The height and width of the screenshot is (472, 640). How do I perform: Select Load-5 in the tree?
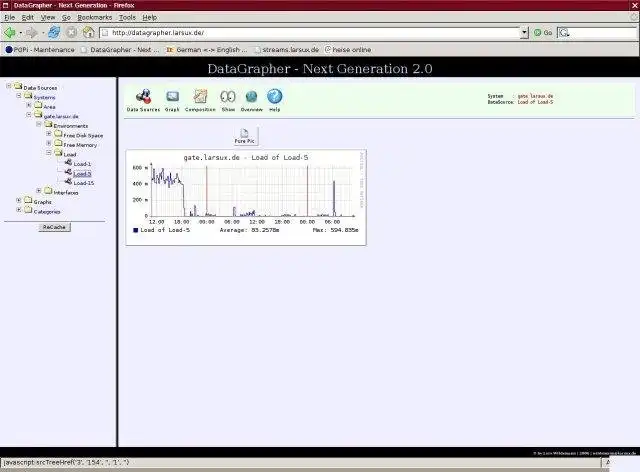(x=82, y=174)
